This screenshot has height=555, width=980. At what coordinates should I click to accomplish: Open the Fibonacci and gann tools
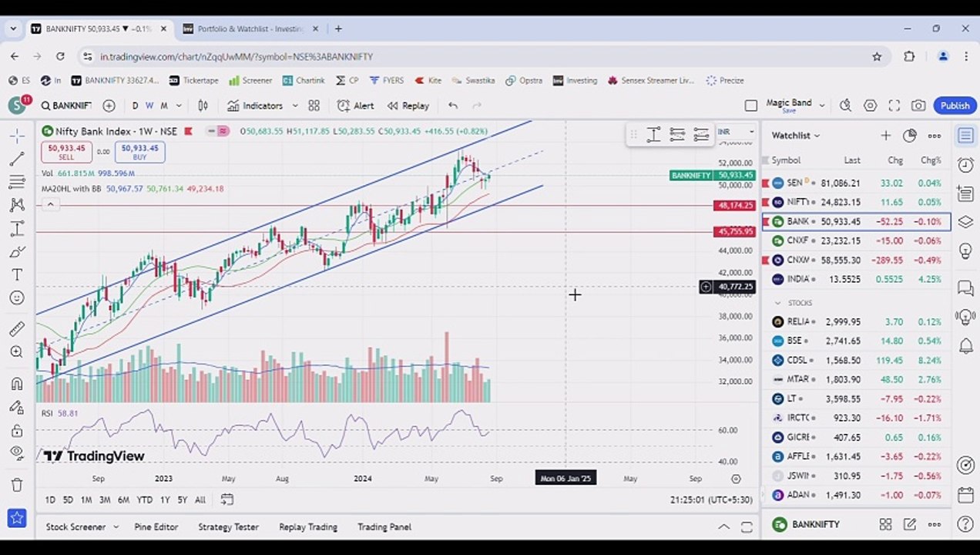[x=17, y=182]
